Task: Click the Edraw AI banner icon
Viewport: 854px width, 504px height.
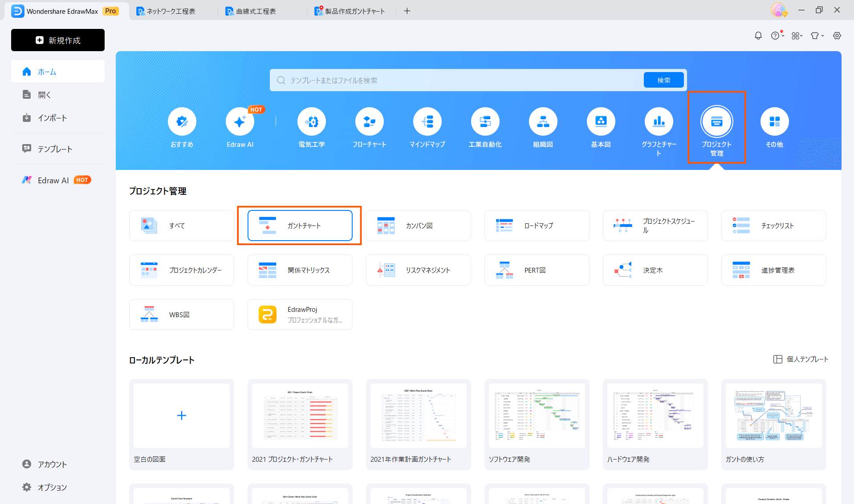Action: [x=240, y=122]
